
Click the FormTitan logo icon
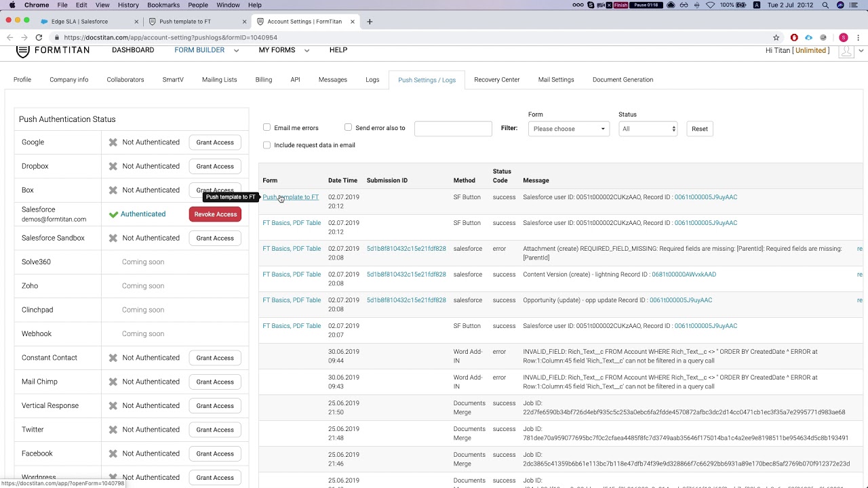[x=22, y=51]
